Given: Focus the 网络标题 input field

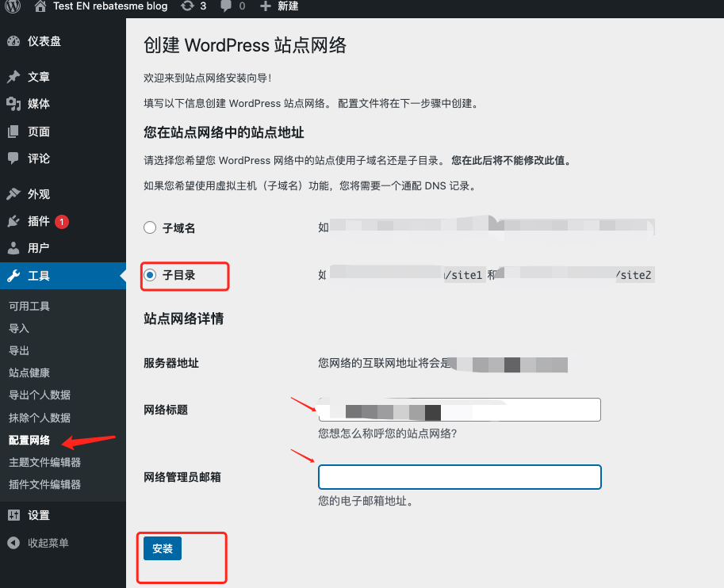Looking at the screenshot, I should coord(459,410).
